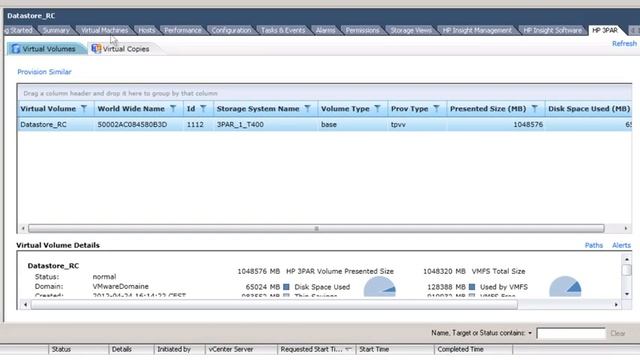Switch to the Virtual Machines tab
The height and width of the screenshot is (360, 640).
pyautogui.click(x=104, y=30)
